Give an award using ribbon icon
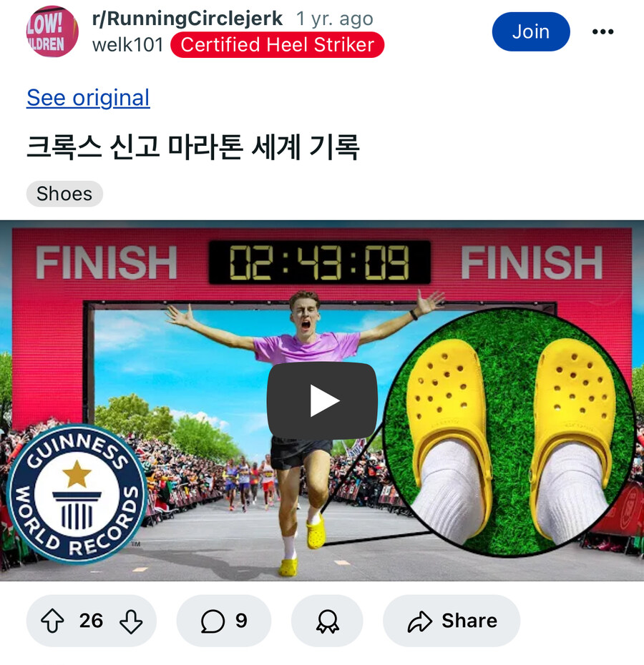 tap(327, 621)
